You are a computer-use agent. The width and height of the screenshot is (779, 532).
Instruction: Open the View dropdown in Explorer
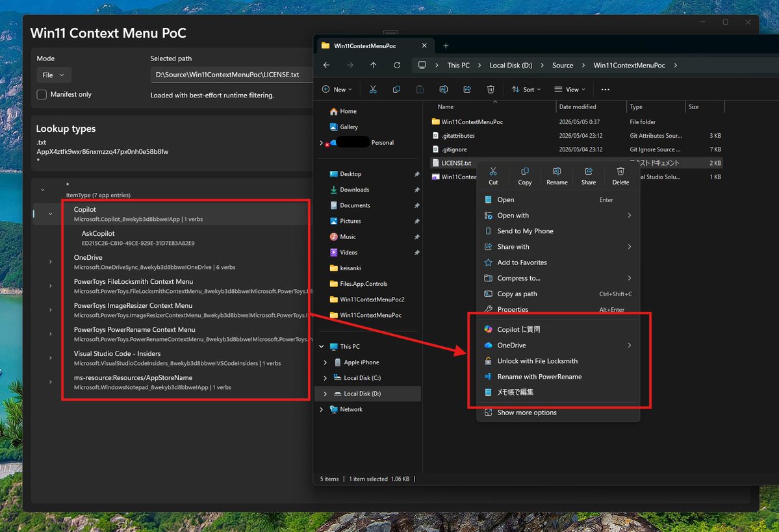pos(570,90)
